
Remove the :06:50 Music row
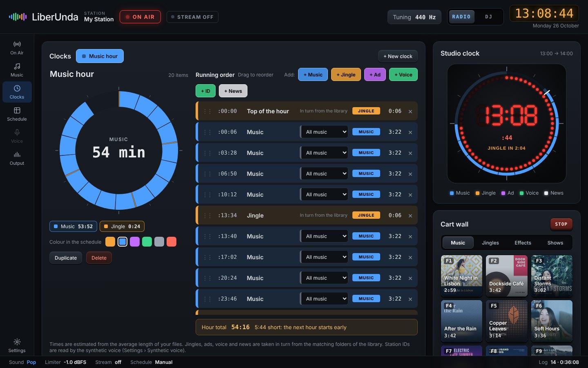[x=410, y=174]
